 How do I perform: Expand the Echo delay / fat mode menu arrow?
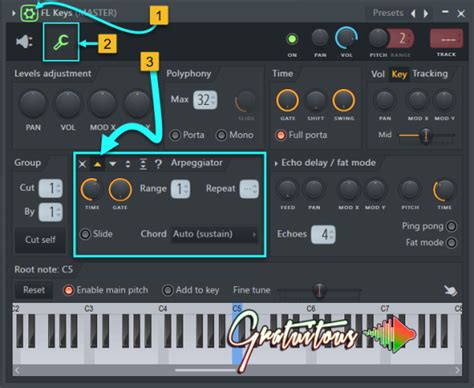276,163
